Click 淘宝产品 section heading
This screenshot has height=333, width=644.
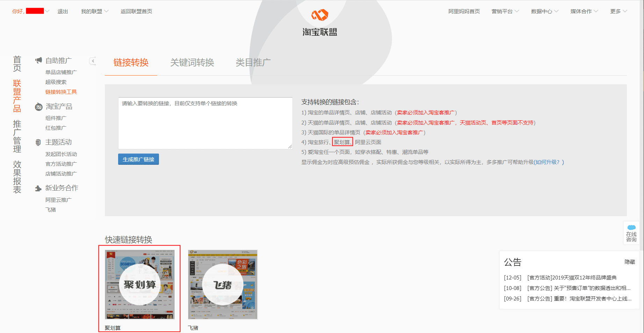59,107
